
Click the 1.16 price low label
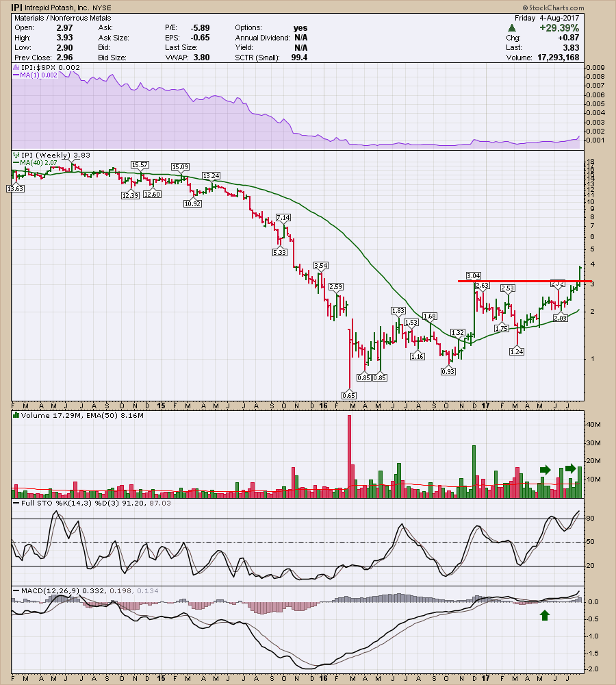418,356
